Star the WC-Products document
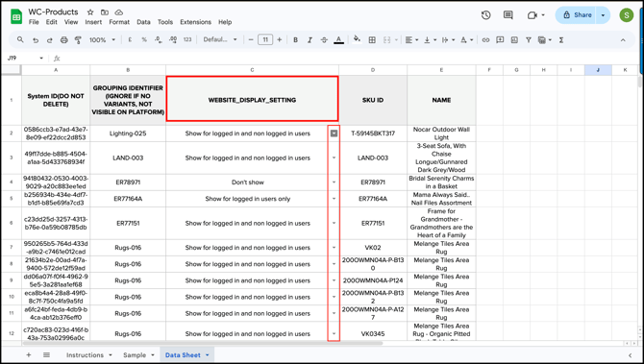The image size is (644, 364). click(x=90, y=12)
